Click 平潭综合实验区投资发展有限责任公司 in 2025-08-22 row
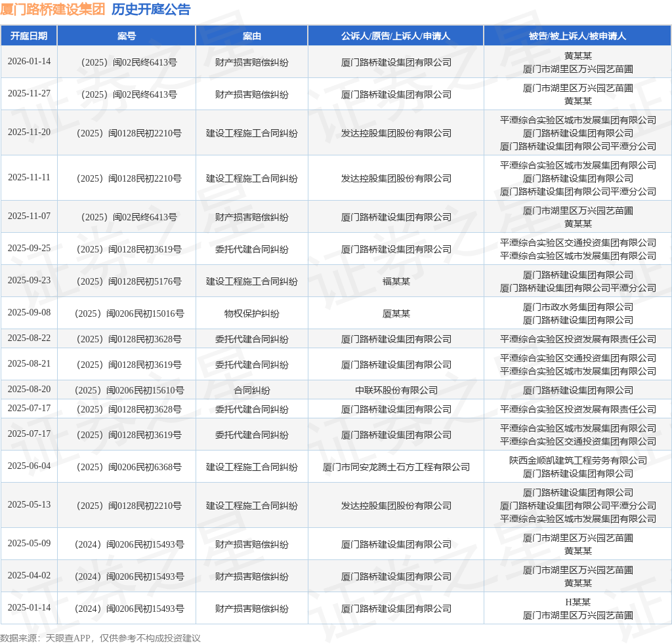Image resolution: width=672 pixels, height=644 pixels. (x=577, y=339)
